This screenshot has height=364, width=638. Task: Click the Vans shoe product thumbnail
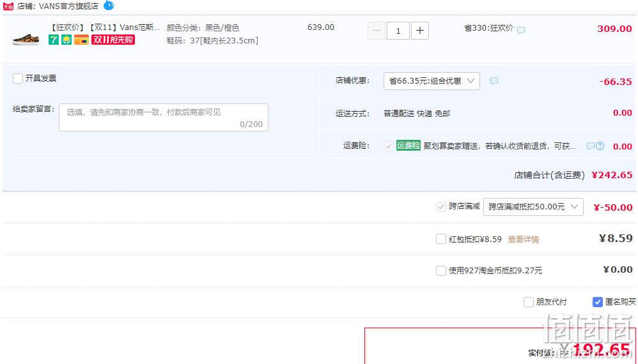[26, 39]
